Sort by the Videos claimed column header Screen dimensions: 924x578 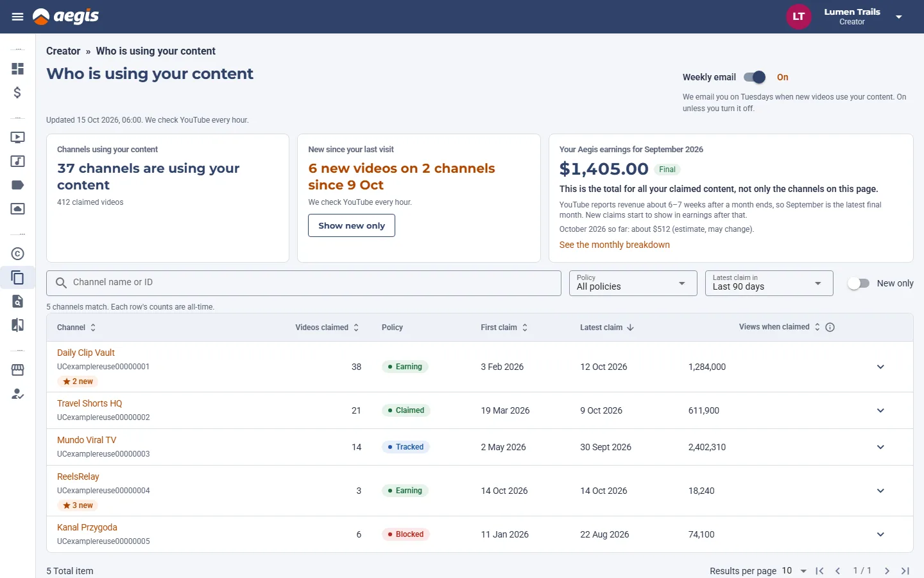(327, 328)
